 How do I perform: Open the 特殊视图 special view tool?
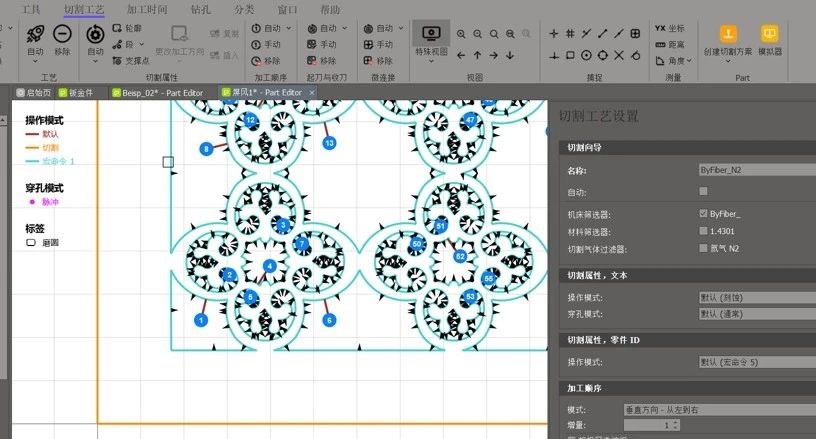point(431,39)
